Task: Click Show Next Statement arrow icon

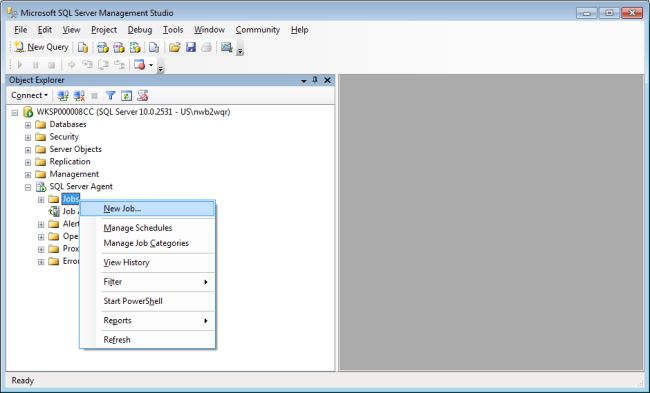Action: pos(71,65)
